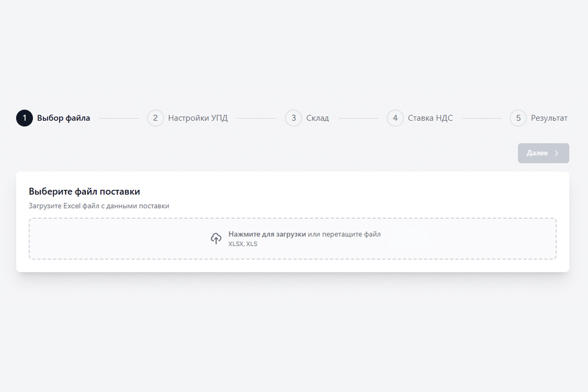
Task: Click the Выберите файл поставки heading
Action: click(84, 192)
